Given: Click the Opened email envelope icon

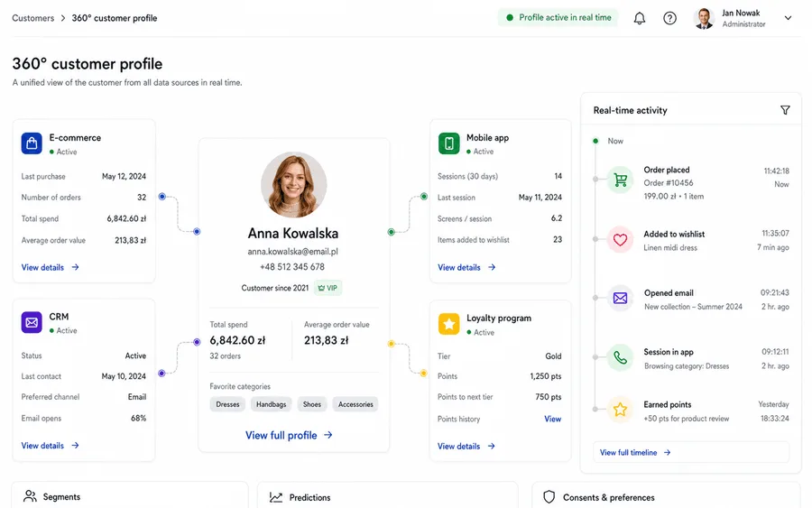Looking at the screenshot, I should [620, 299].
